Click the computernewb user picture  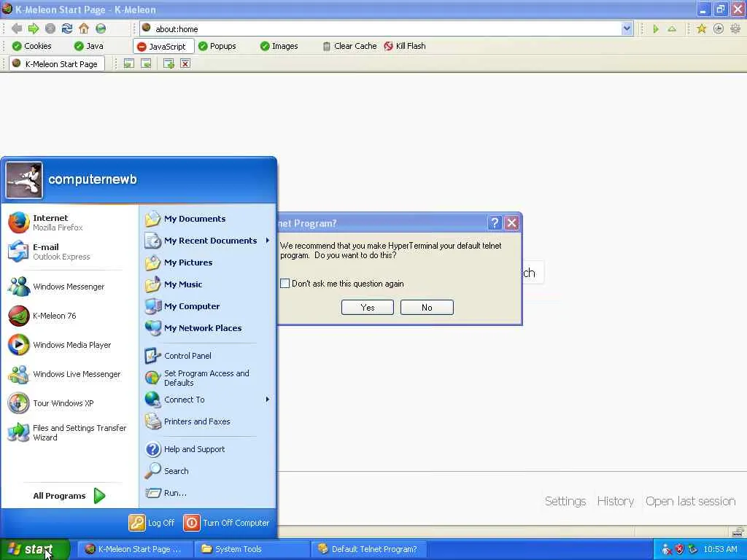click(x=24, y=180)
